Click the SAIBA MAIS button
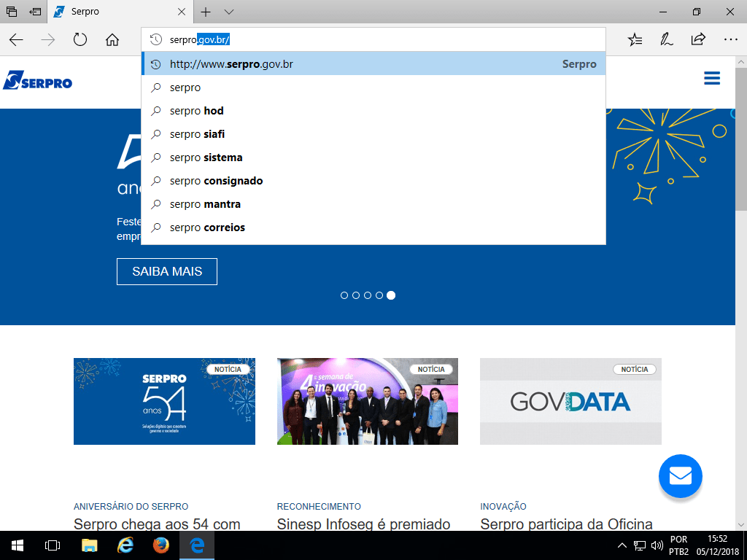This screenshot has height=560, width=747. (167, 271)
